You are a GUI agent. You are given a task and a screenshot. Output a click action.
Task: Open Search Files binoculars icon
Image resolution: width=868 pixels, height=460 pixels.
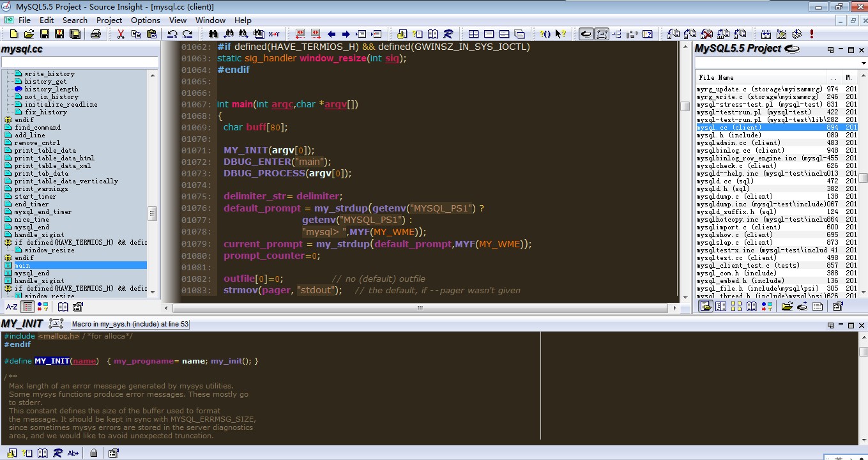point(258,34)
